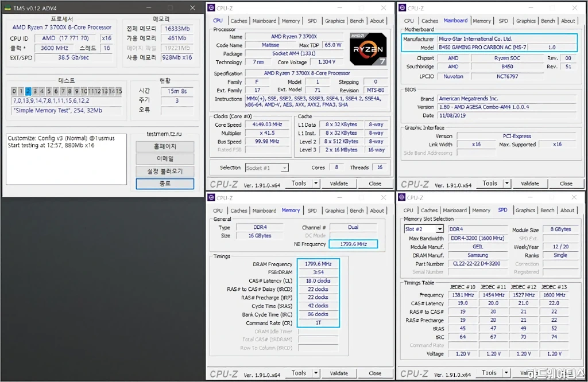The image size is (588, 382).
Task: Click Close button in the CPU tab window
Action: point(375,183)
